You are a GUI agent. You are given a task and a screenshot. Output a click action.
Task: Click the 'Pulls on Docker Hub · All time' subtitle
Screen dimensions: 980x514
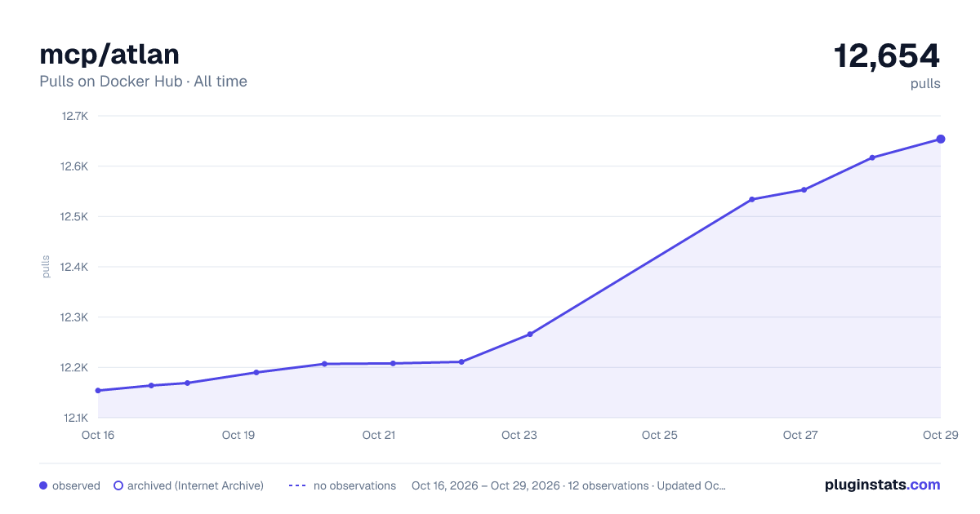tap(143, 82)
